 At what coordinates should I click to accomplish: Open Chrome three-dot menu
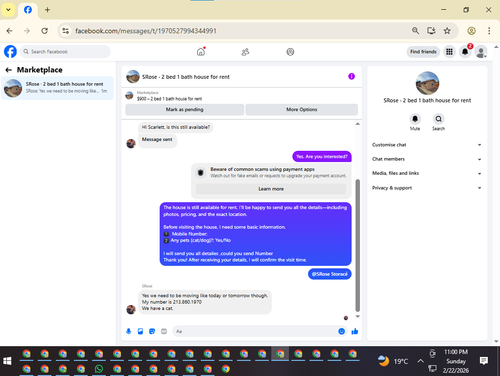pyautogui.click(x=489, y=31)
